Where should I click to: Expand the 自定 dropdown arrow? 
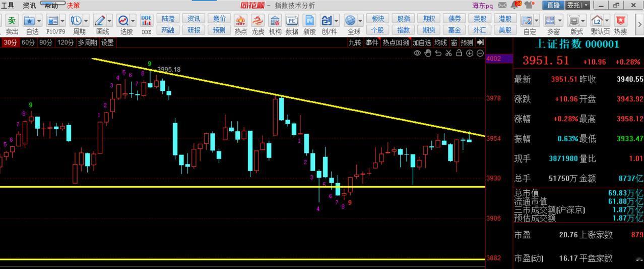[536, 21]
